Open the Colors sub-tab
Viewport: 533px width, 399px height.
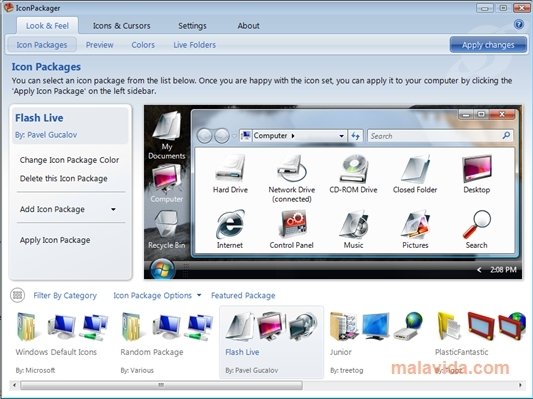[143, 45]
